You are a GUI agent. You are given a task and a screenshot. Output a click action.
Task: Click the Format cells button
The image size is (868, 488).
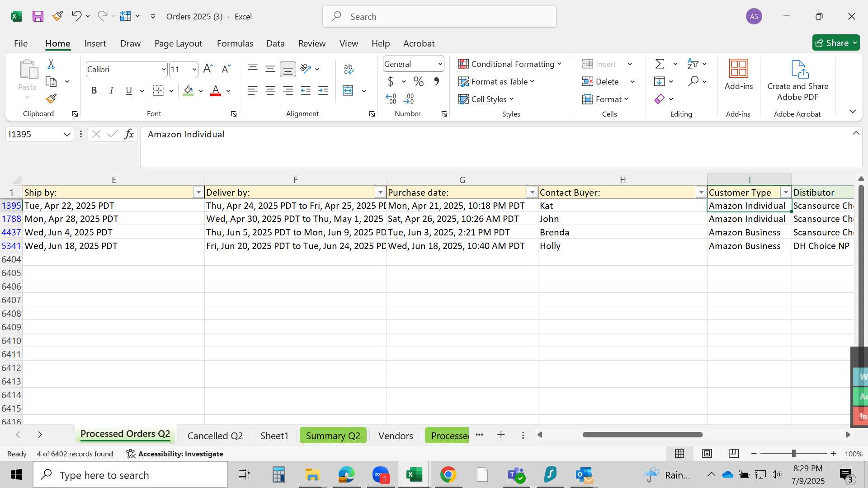(606, 99)
